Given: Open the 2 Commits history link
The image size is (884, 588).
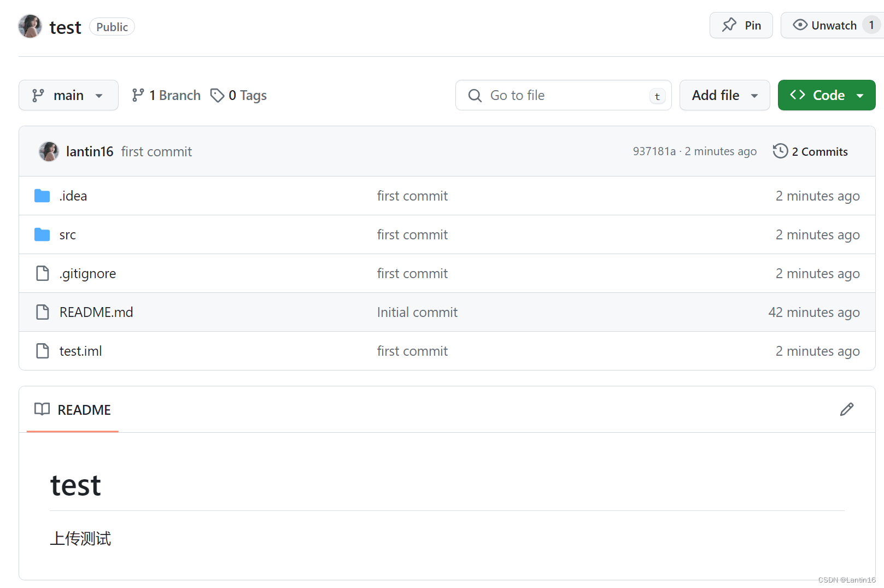Looking at the screenshot, I should tap(810, 151).
